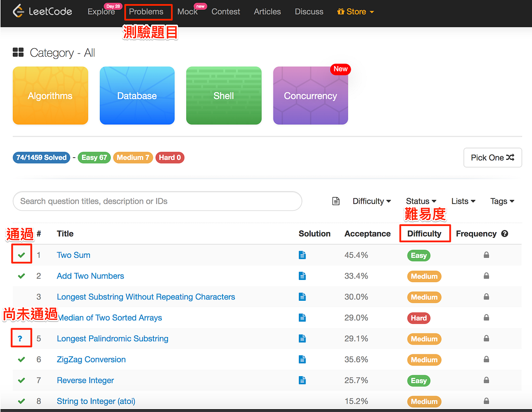Click the 45.4% acceptance value
Viewport: 532px width, 412px height.
click(x=356, y=255)
